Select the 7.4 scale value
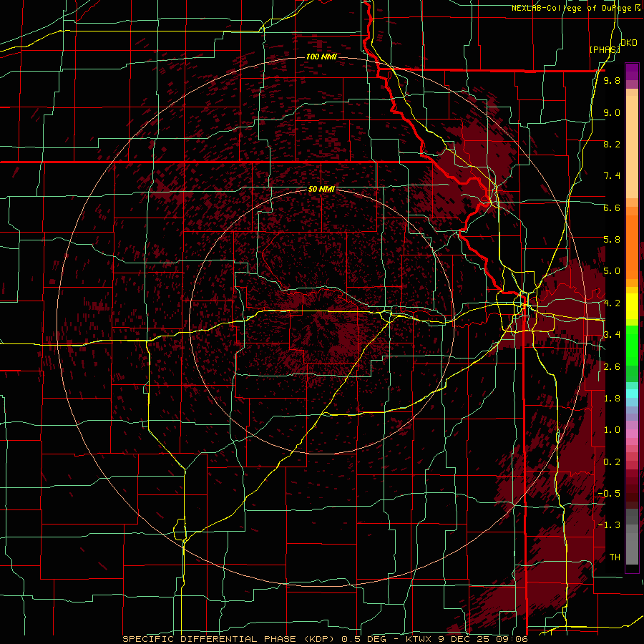This screenshot has width=644, height=644. (612, 176)
